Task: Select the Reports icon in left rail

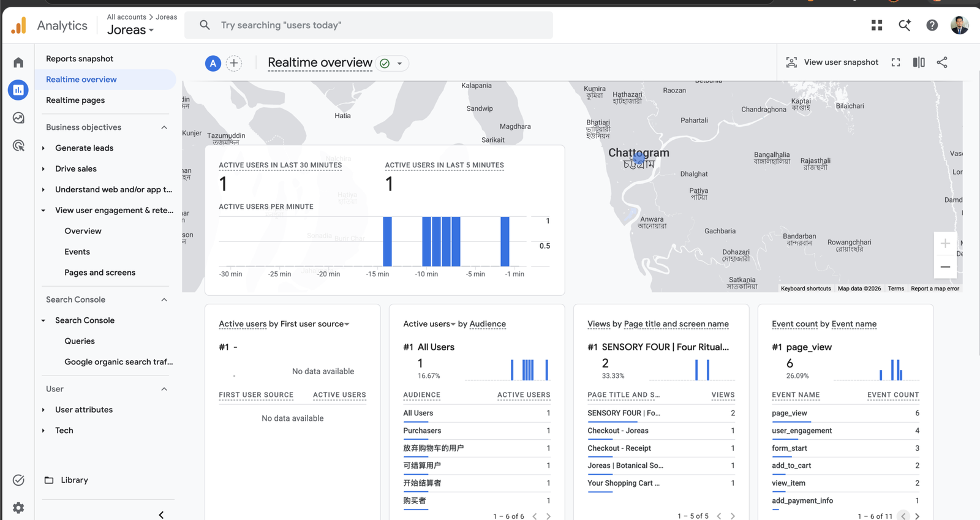Action: [x=18, y=90]
